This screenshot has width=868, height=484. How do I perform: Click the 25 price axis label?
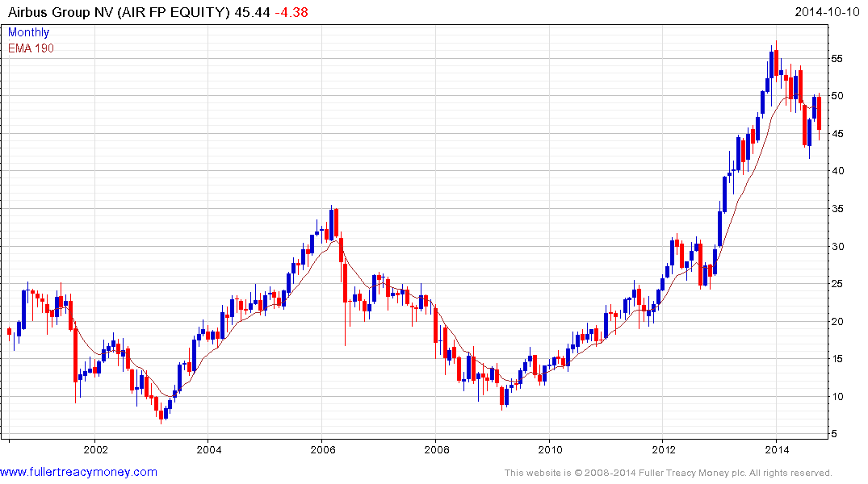[x=837, y=284]
